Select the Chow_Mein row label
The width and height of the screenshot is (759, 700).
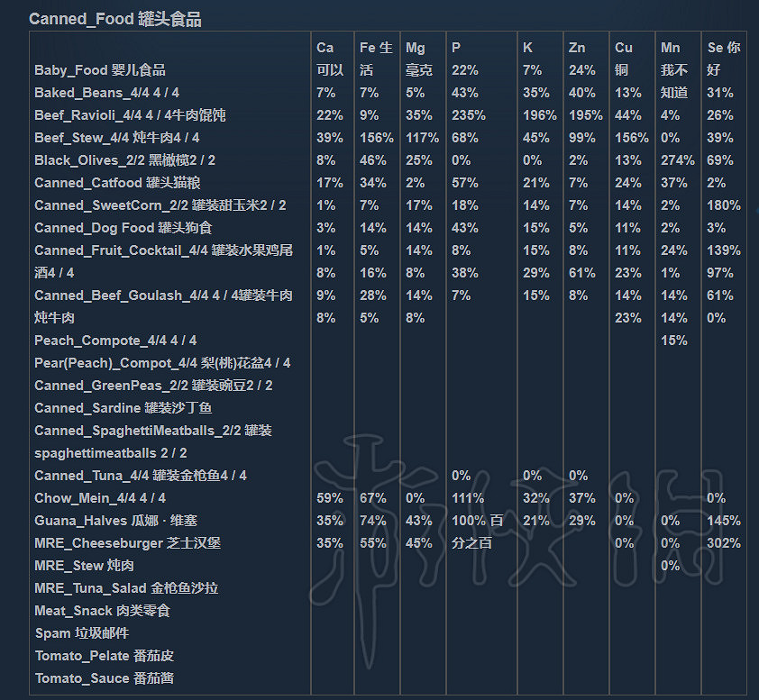pyautogui.click(x=99, y=498)
